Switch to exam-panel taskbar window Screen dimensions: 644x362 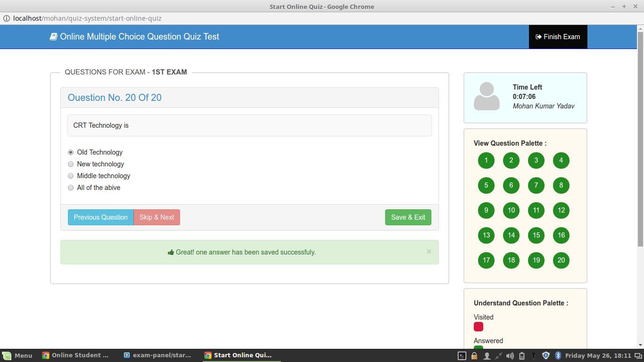coord(157,355)
